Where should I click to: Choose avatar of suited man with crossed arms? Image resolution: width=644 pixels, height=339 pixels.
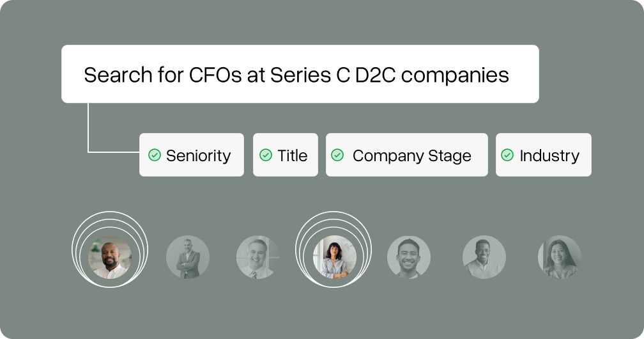click(x=188, y=257)
